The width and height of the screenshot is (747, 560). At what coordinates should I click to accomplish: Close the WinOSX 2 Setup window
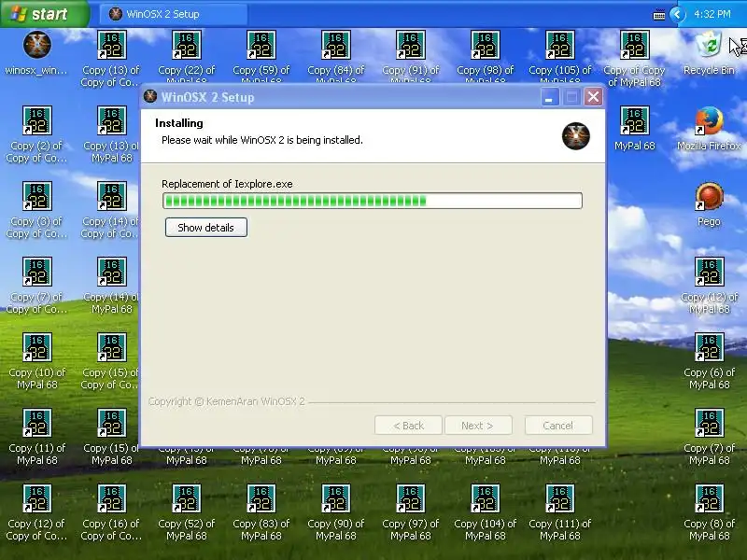point(593,97)
